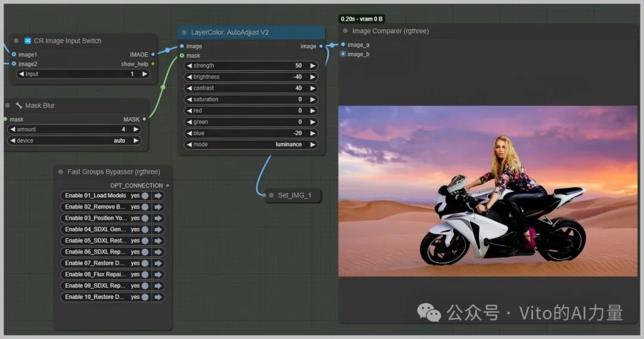Jump to group 08_Flux Repai... arrow

158,275
